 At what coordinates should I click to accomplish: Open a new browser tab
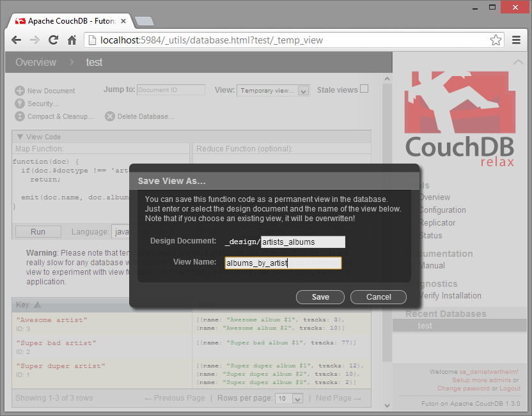(145, 21)
